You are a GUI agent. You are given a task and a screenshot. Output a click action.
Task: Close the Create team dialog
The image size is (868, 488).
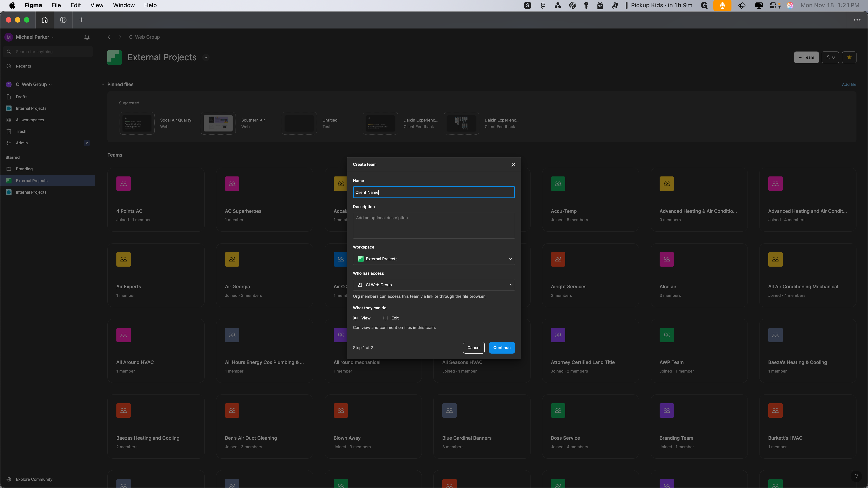click(x=513, y=164)
